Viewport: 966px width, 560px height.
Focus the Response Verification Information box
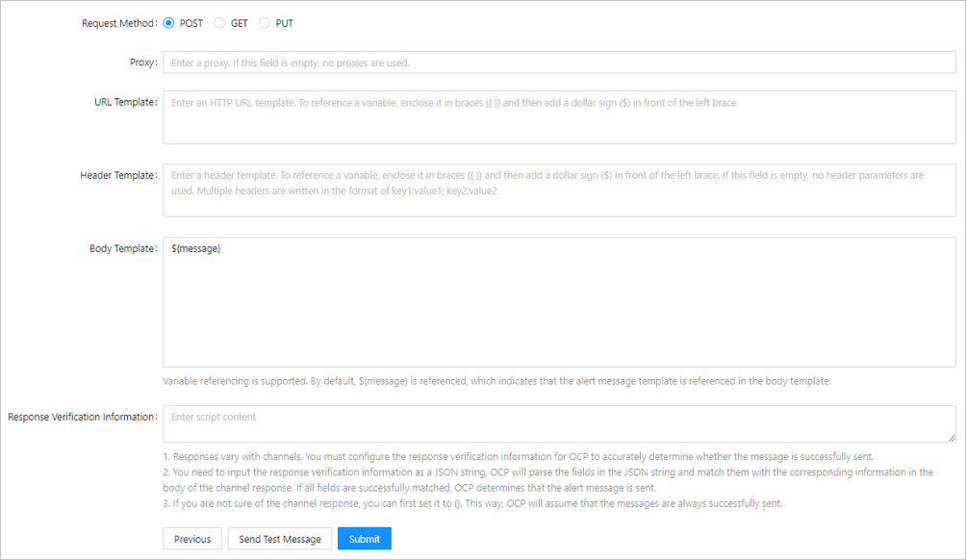[x=558, y=424]
